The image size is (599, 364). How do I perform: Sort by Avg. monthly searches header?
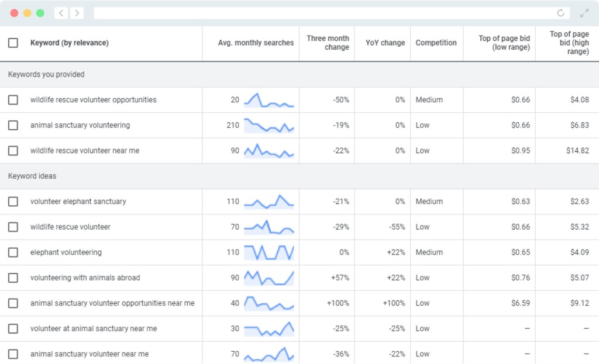point(256,43)
